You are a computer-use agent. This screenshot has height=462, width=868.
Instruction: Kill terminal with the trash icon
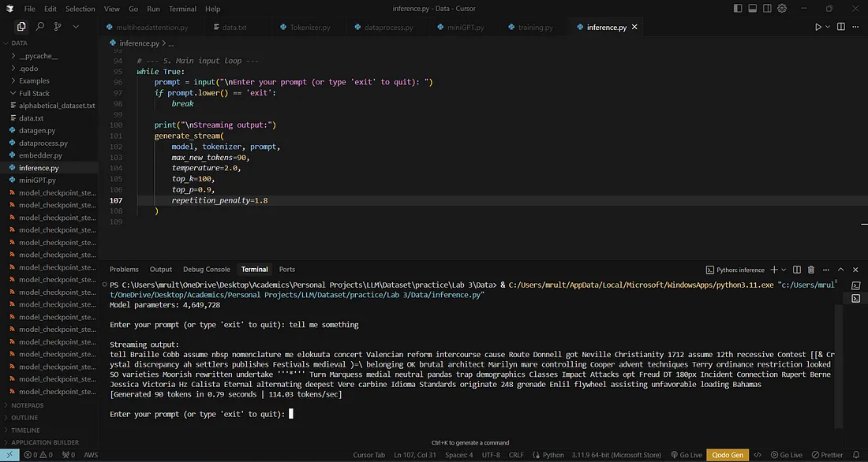[811, 270]
